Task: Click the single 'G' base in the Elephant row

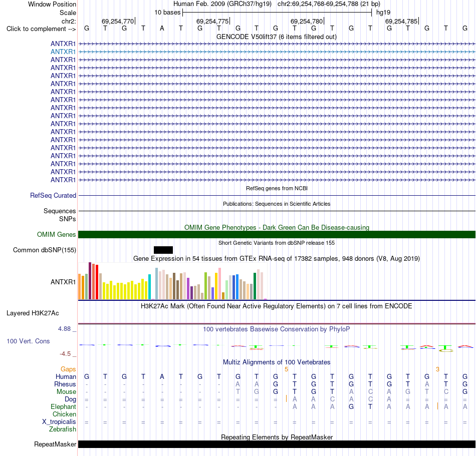Action: click(351, 406)
